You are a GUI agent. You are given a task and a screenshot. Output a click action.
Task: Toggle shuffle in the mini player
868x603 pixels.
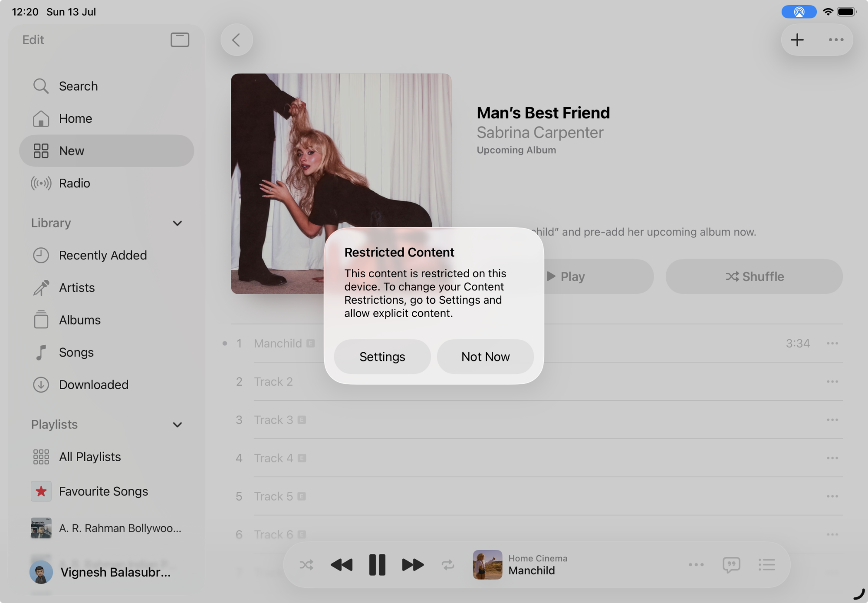(x=306, y=565)
